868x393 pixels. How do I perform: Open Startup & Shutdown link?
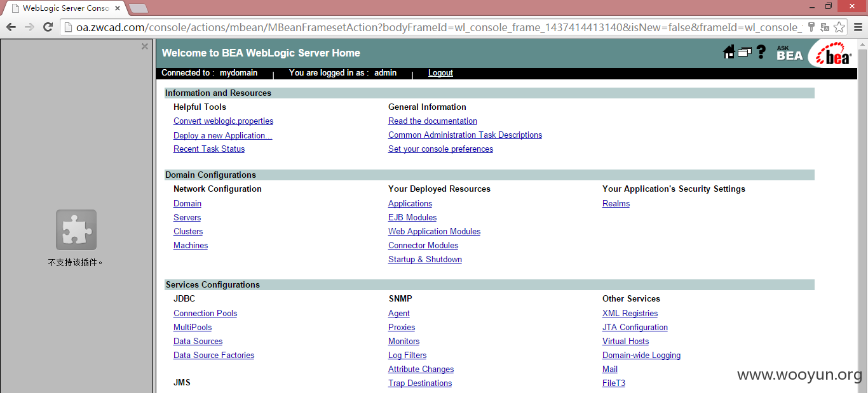point(425,259)
